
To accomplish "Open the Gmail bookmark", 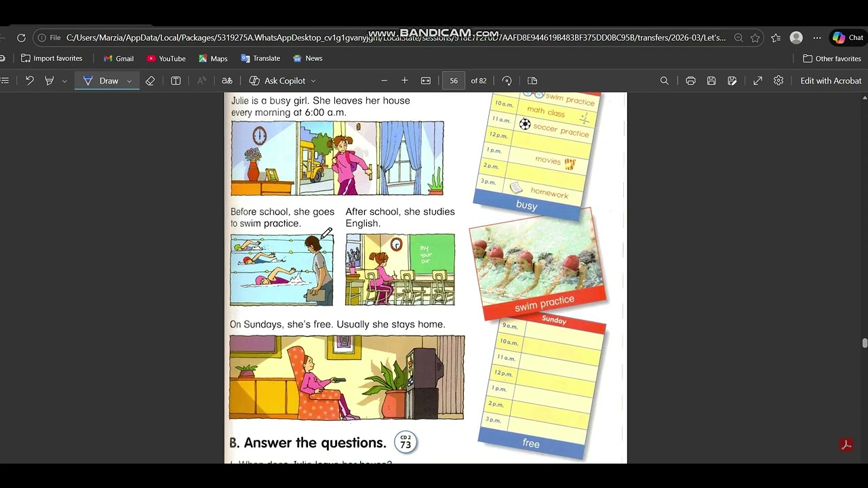I will (x=119, y=58).
